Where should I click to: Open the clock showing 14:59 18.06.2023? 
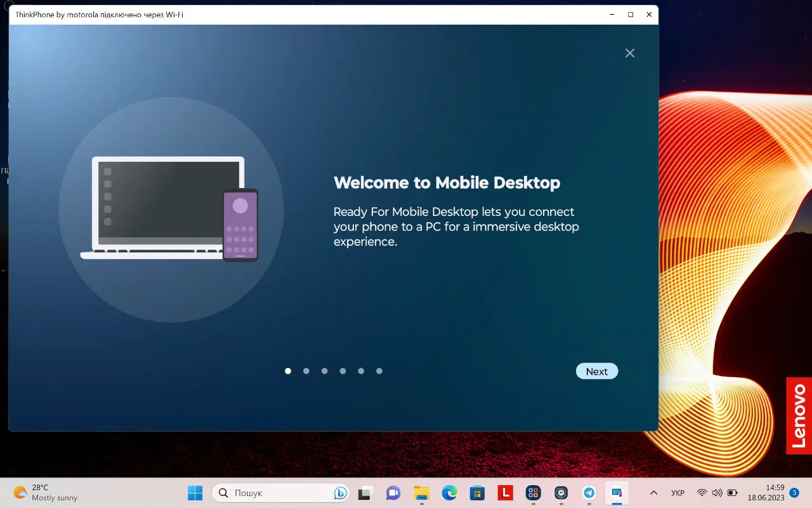(x=766, y=493)
